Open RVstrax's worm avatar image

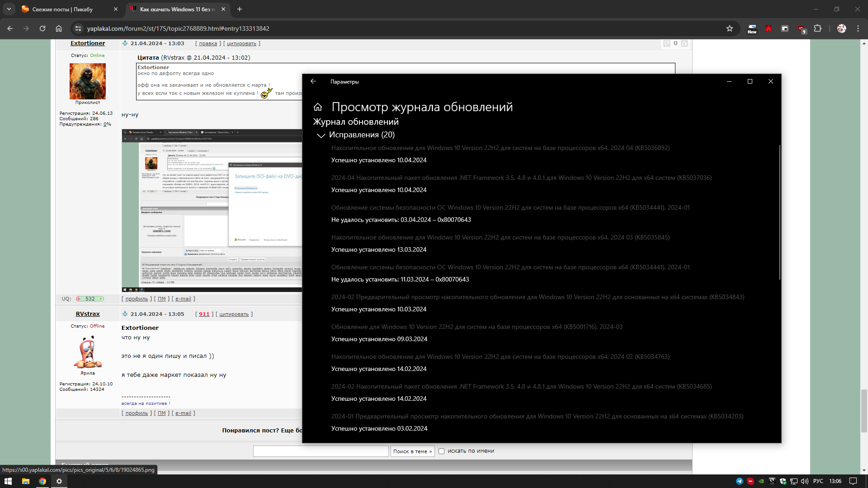[x=88, y=352]
